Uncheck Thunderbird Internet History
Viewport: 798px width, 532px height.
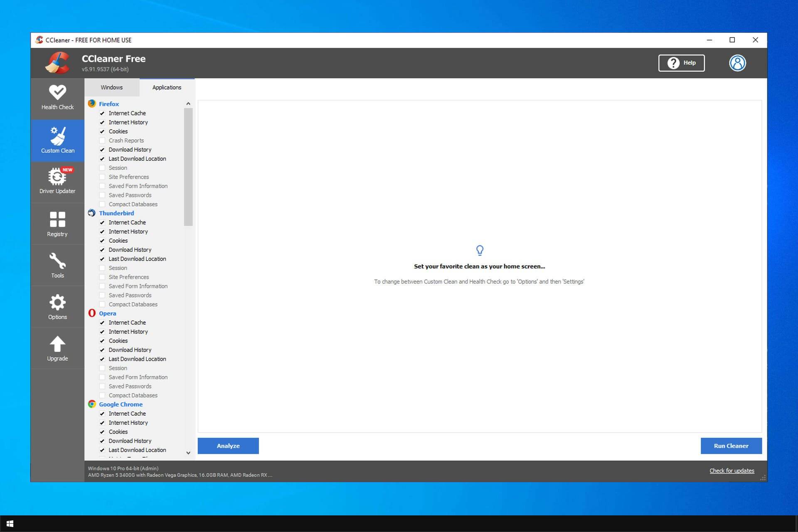pos(102,232)
